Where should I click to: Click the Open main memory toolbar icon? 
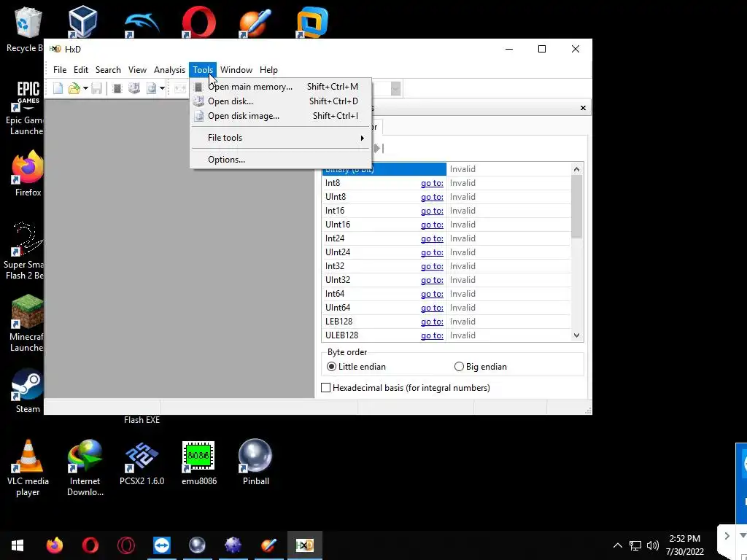(117, 88)
